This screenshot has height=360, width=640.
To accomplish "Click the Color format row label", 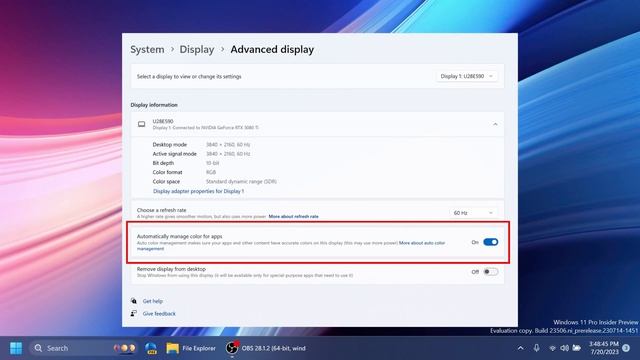I will [167, 172].
